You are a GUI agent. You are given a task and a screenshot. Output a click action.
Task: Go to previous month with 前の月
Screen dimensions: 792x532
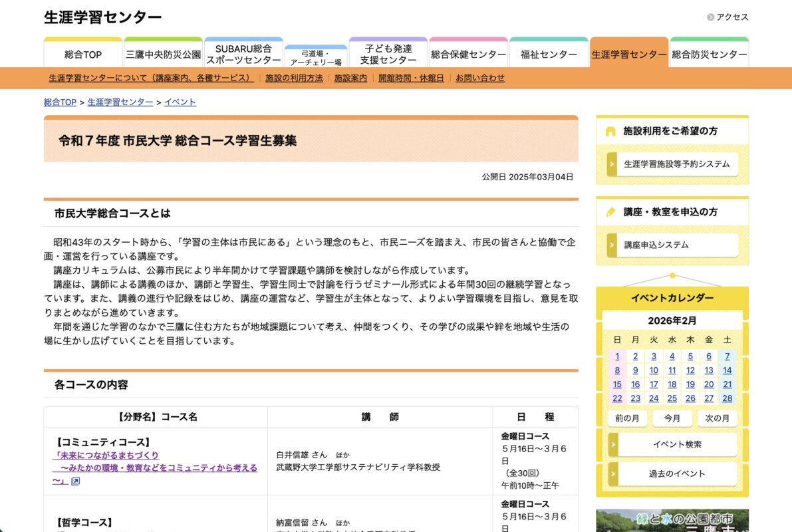point(627,418)
